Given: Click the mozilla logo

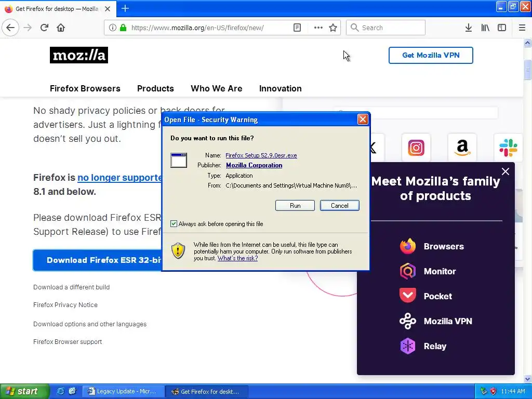Looking at the screenshot, I should point(79,55).
